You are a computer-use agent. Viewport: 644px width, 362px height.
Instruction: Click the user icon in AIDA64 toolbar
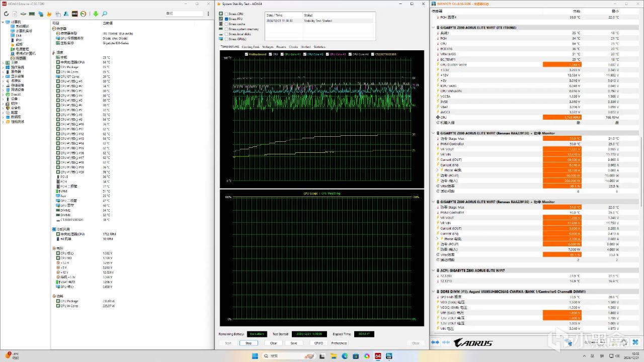coord(66,14)
